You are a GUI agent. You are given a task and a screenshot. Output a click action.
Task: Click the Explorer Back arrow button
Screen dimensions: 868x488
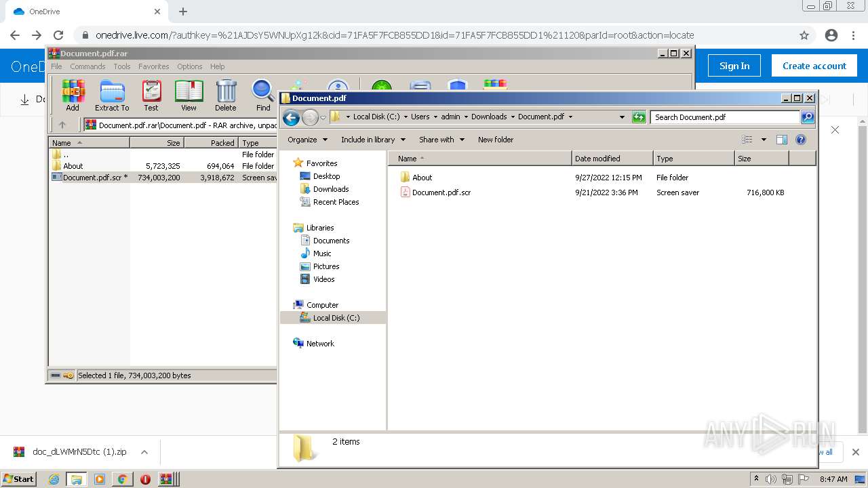tap(292, 117)
